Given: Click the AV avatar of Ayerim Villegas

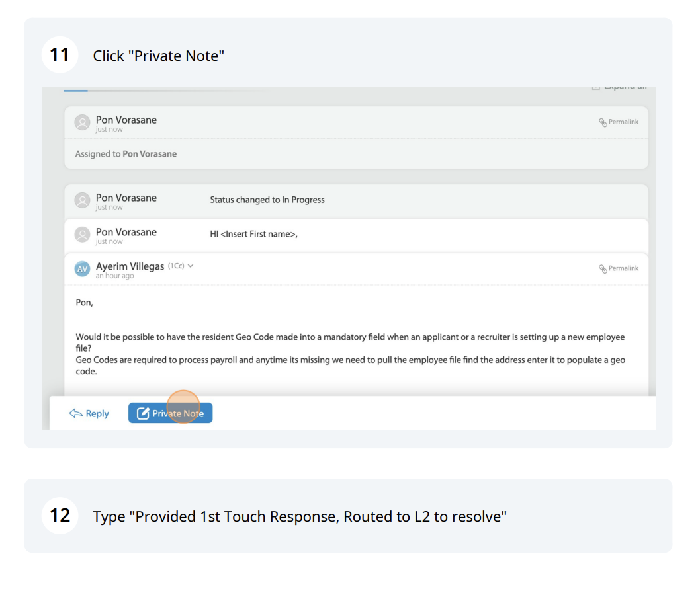Looking at the screenshot, I should coord(82,269).
